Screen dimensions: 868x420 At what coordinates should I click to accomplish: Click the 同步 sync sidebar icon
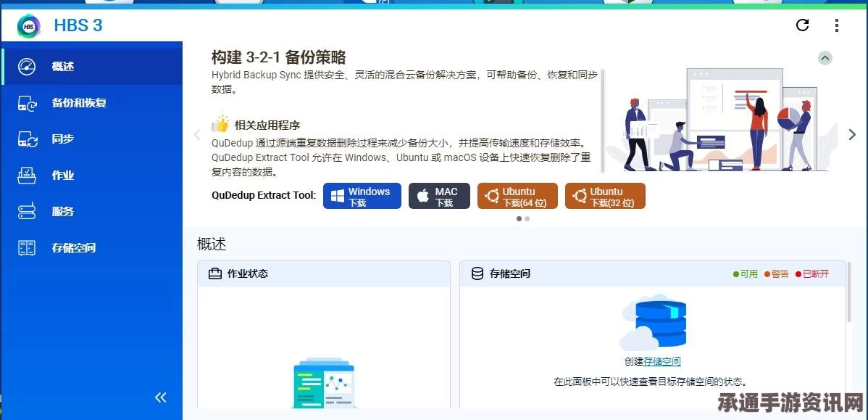[27, 139]
